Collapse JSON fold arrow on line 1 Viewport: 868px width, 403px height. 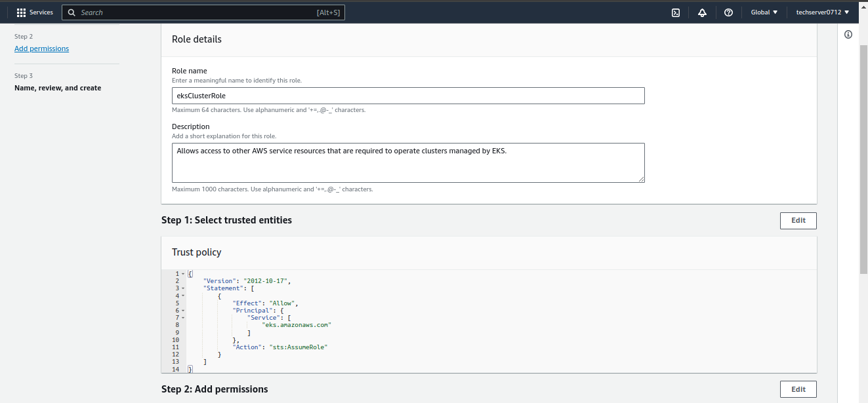[x=183, y=274]
